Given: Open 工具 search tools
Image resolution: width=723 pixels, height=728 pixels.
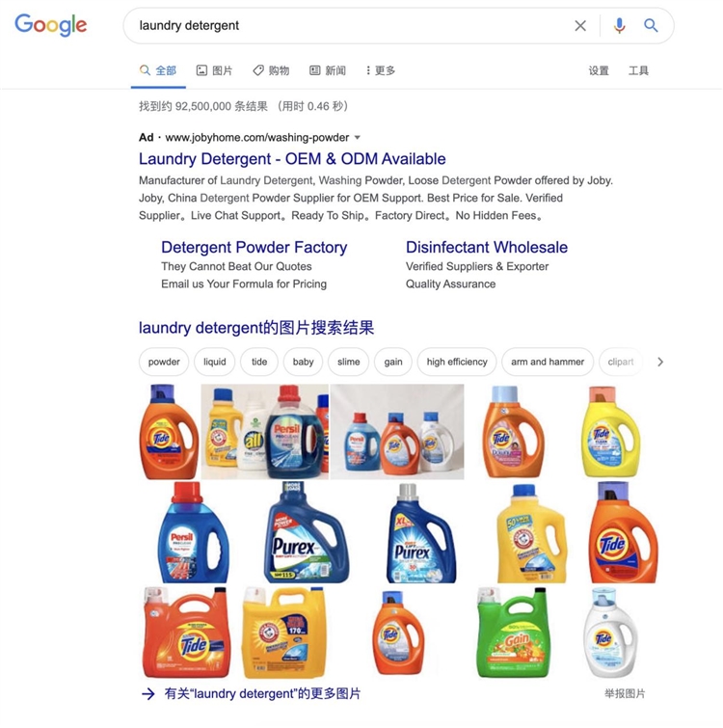Looking at the screenshot, I should (638, 70).
